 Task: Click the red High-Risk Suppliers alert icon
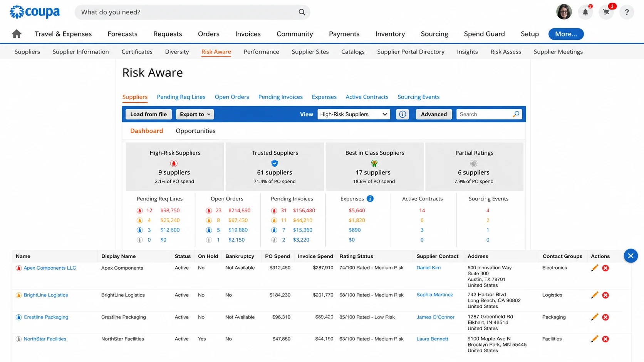pos(174,163)
